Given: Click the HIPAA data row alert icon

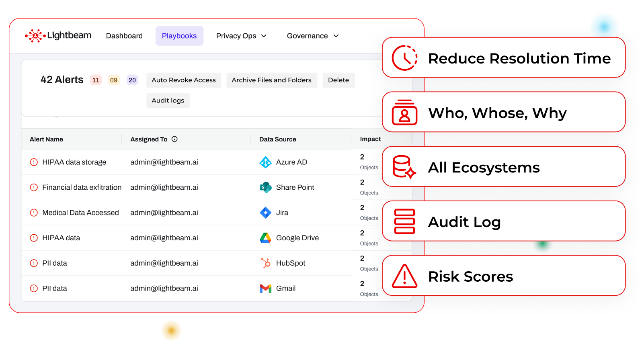Looking at the screenshot, I should (x=34, y=238).
